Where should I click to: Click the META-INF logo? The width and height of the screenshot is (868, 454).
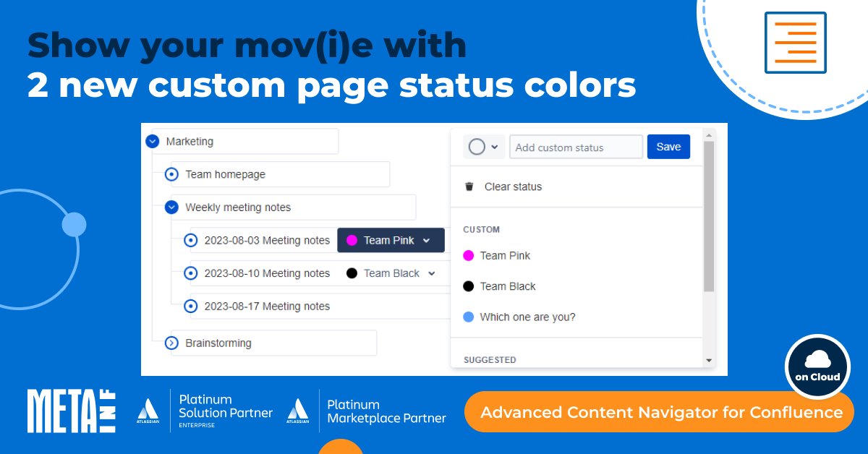[72, 411]
